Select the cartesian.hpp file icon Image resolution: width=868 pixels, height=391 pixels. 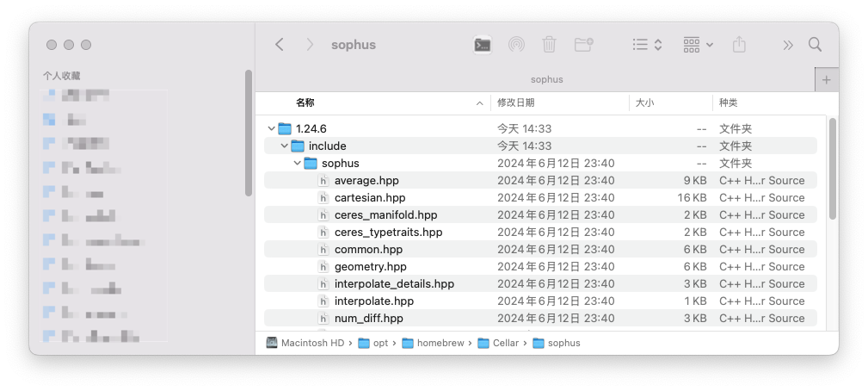[x=323, y=198]
